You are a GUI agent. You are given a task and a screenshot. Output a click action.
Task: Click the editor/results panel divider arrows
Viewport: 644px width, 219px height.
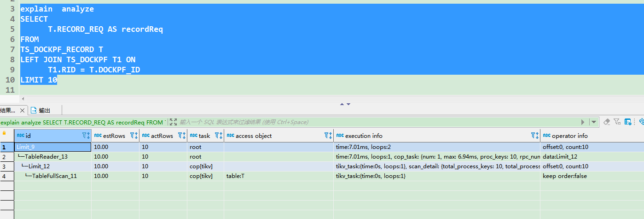345,104
